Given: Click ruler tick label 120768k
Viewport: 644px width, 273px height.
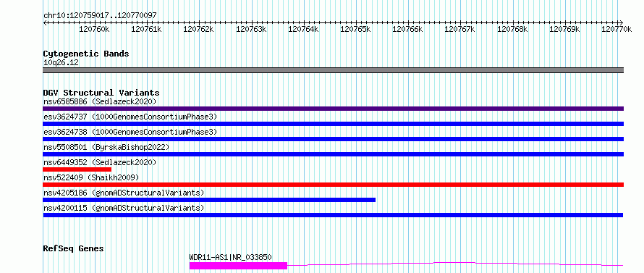Looking at the screenshot, I should (x=512, y=29).
